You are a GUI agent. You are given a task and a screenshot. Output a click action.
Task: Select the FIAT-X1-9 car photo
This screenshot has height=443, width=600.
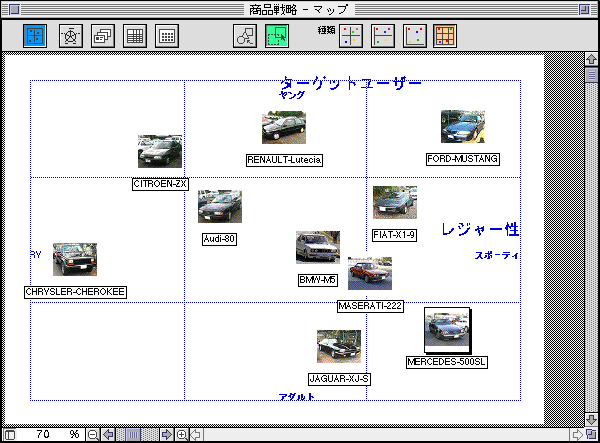point(395,202)
